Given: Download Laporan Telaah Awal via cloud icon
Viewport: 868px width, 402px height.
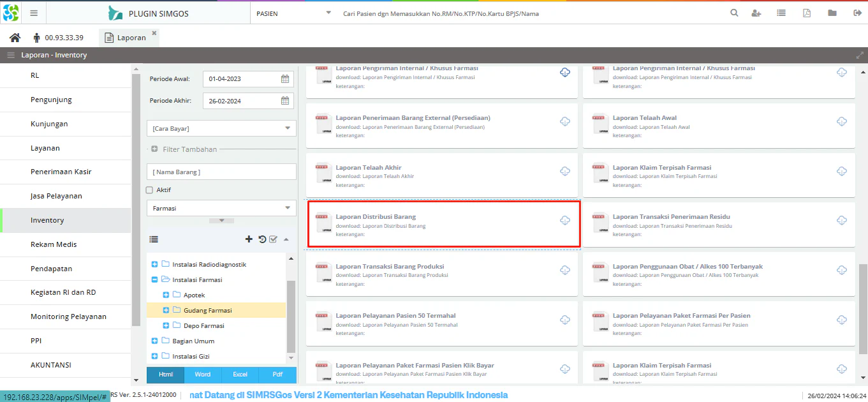Looking at the screenshot, I should (x=842, y=121).
